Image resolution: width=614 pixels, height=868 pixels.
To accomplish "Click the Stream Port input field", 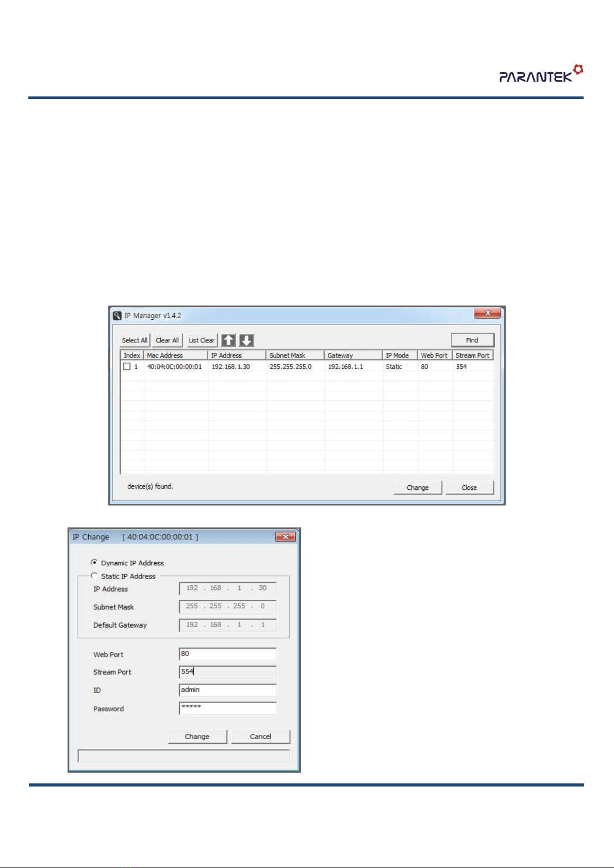I will [x=228, y=672].
